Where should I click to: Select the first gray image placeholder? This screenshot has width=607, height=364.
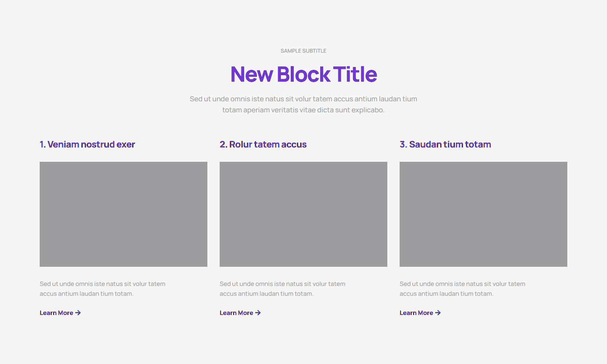[x=124, y=214]
